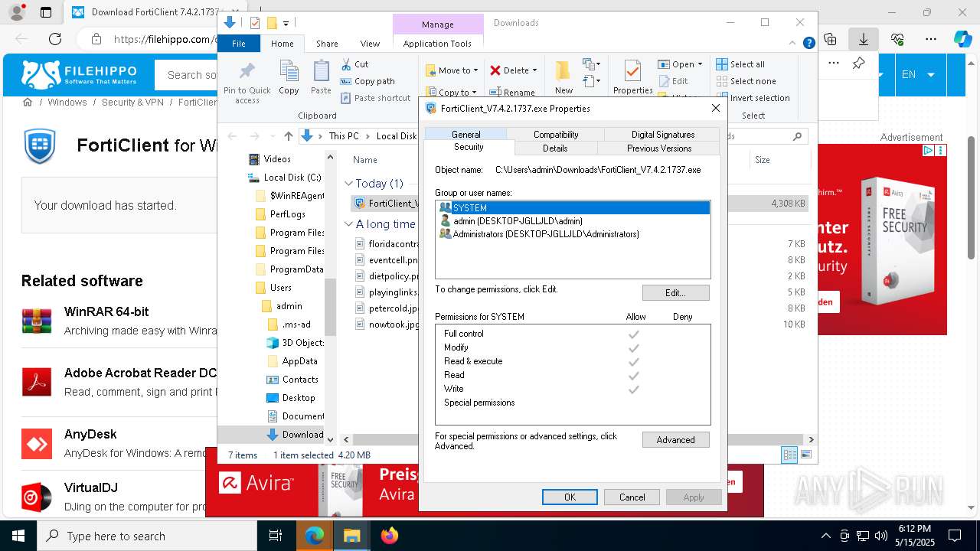The width and height of the screenshot is (980, 551).
Task: Click Security & VPN breadcrumb link
Action: pos(133,102)
